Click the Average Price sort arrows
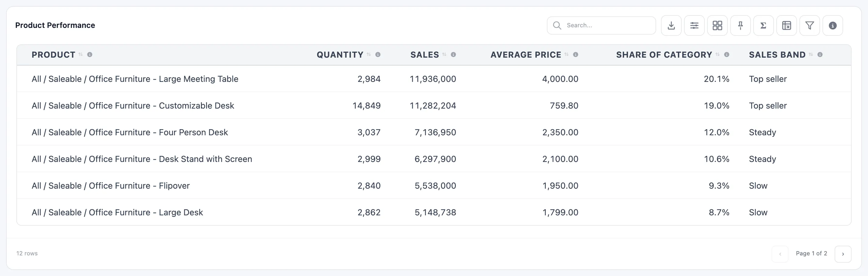868x276 pixels. (x=566, y=55)
